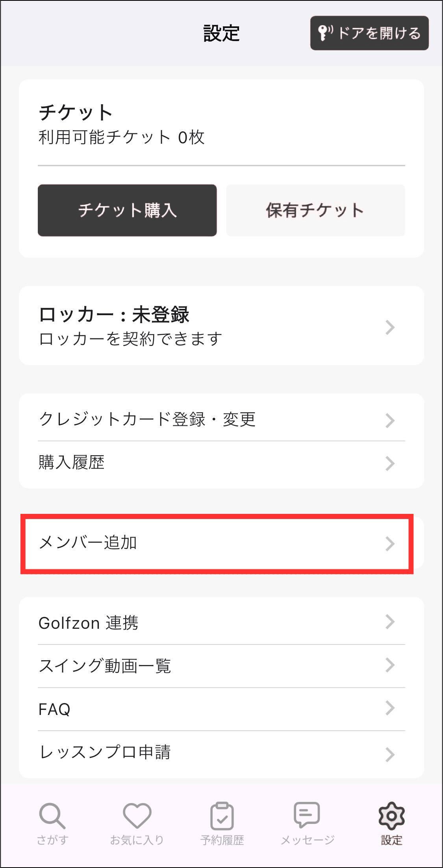Open メッセージ speech bubble icon tab
443x868 pixels.
point(307,815)
